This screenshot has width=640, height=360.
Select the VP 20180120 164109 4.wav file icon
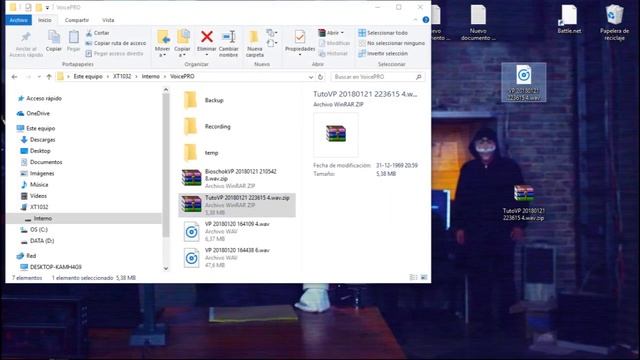[191, 231]
